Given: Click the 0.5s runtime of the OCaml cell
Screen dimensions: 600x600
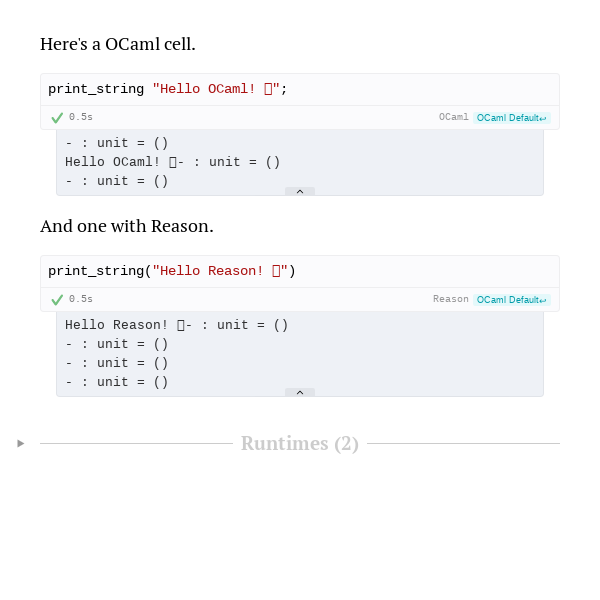Looking at the screenshot, I should click(81, 117).
